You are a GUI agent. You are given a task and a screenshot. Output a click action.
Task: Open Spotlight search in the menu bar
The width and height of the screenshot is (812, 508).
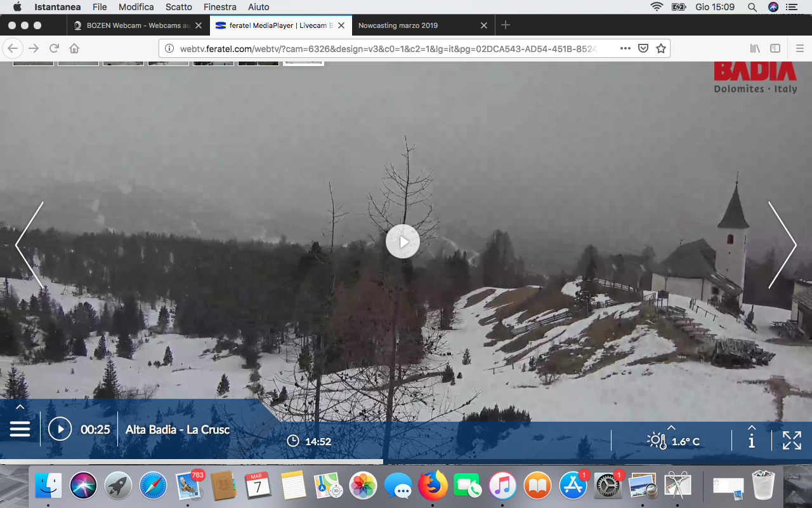(752, 7)
